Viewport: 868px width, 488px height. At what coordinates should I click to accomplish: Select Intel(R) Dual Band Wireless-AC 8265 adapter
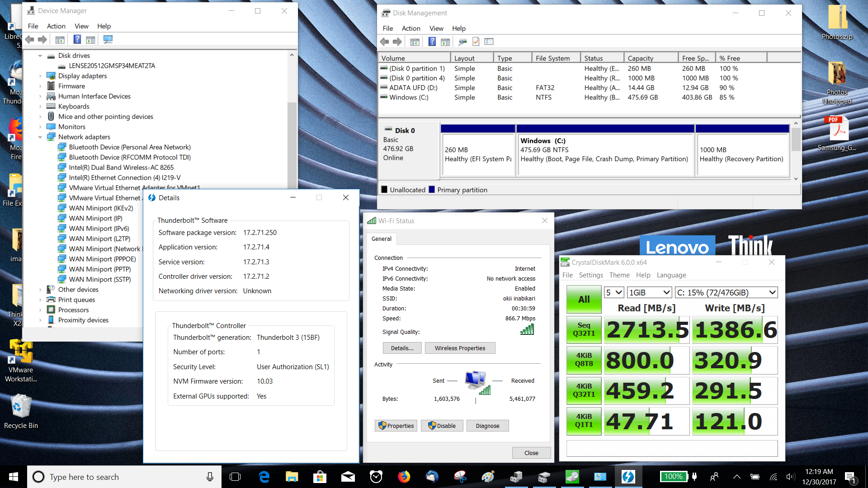121,168
